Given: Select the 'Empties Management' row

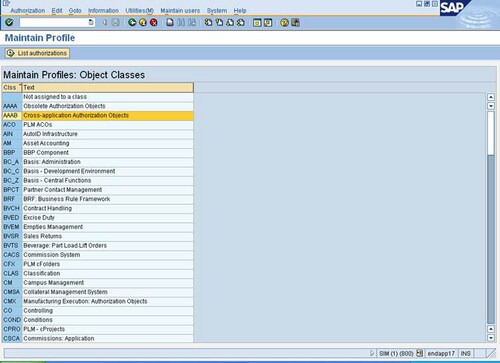Looking at the screenshot, I should point(98,227).
